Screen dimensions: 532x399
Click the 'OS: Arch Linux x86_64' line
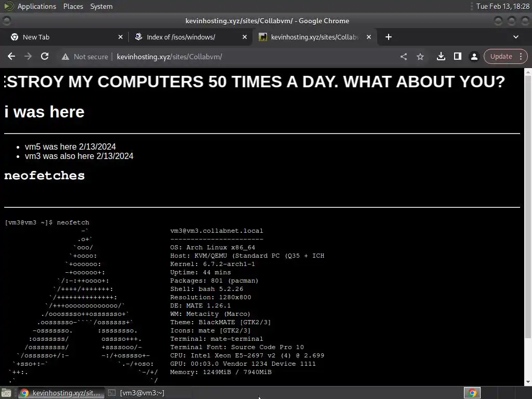tap(212, 247)
